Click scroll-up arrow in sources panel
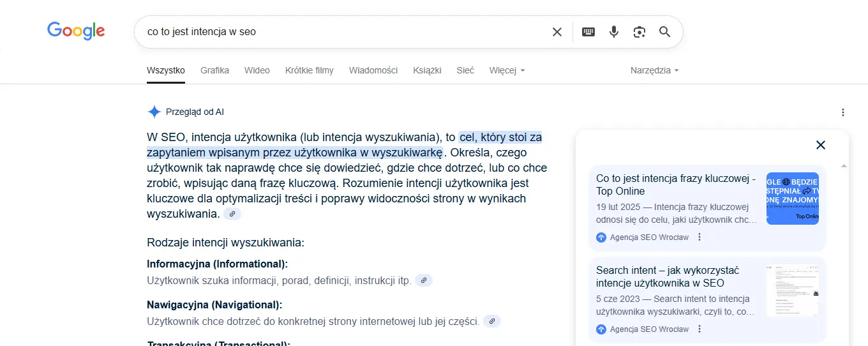This screenshot has height=346, width=868. pos(844,166)
